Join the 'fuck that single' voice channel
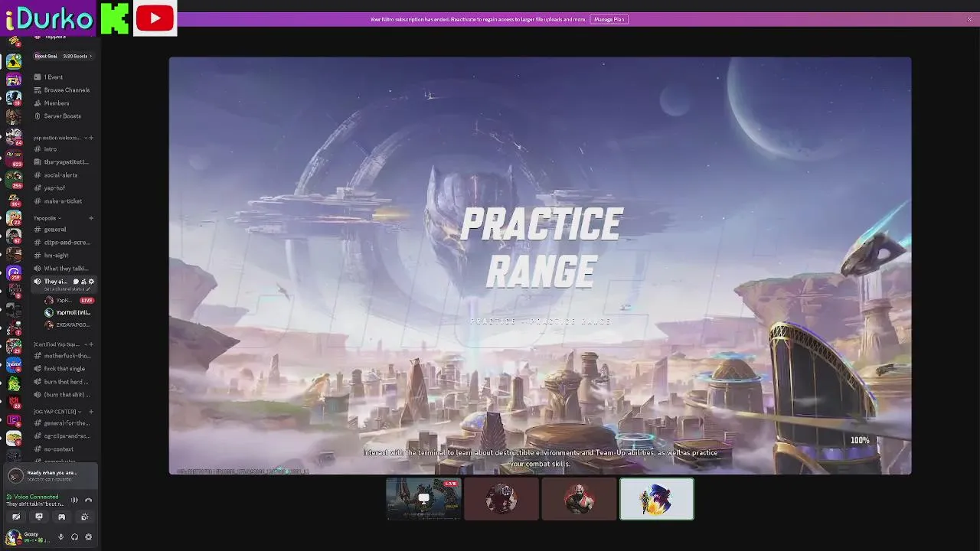The image size is (980, 551). [x=64, y=369]
